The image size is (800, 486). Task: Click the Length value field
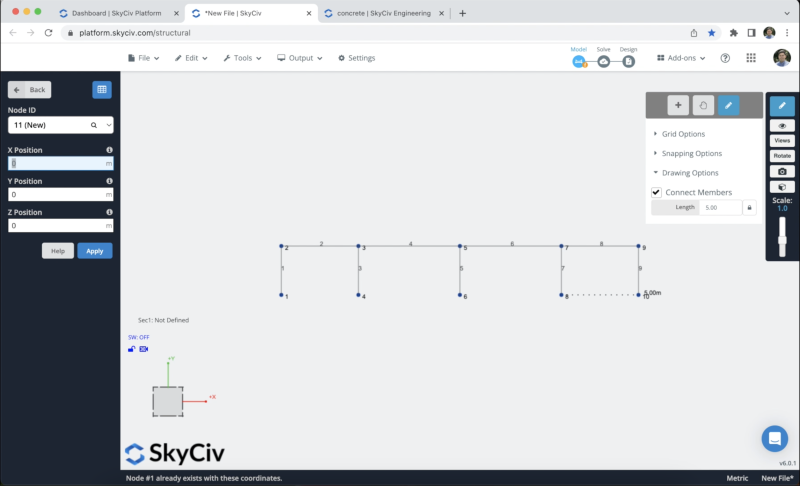click(720, 208)
